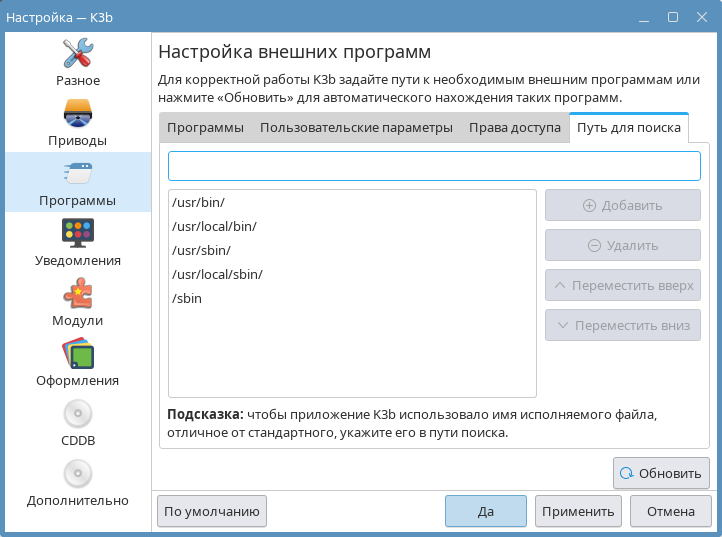This screenshot has height=537, width=722.
Task: Click the search path text field
Action: [x=434, y=166]
